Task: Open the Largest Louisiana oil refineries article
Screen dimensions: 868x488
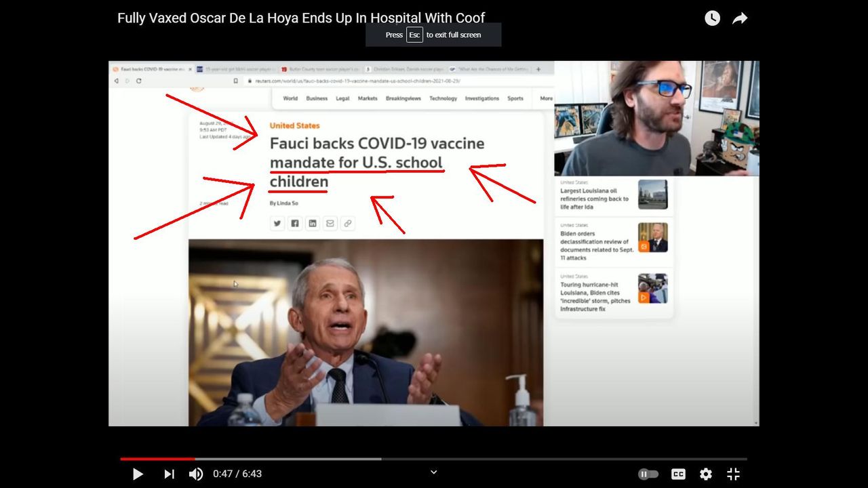Action: (594, 199)
